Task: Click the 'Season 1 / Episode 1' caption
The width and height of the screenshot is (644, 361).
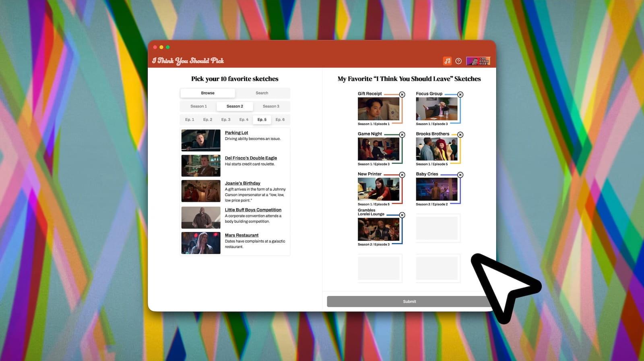Action: (374, 124)
